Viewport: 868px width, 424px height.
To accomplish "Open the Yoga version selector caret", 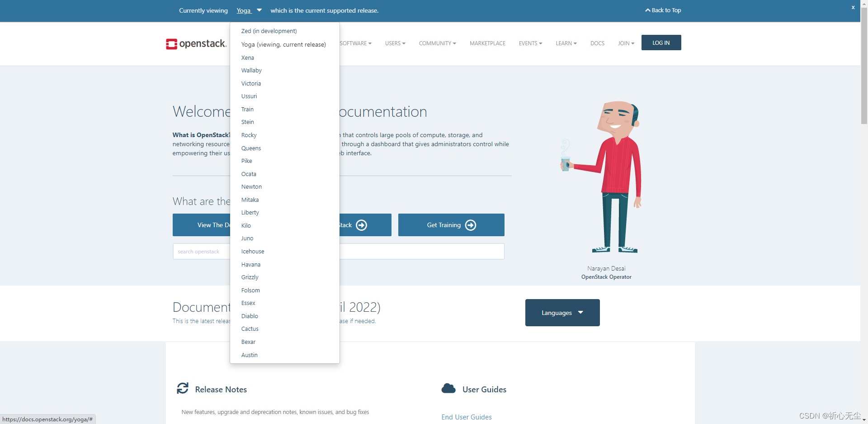I will click(x=259, y=10).
